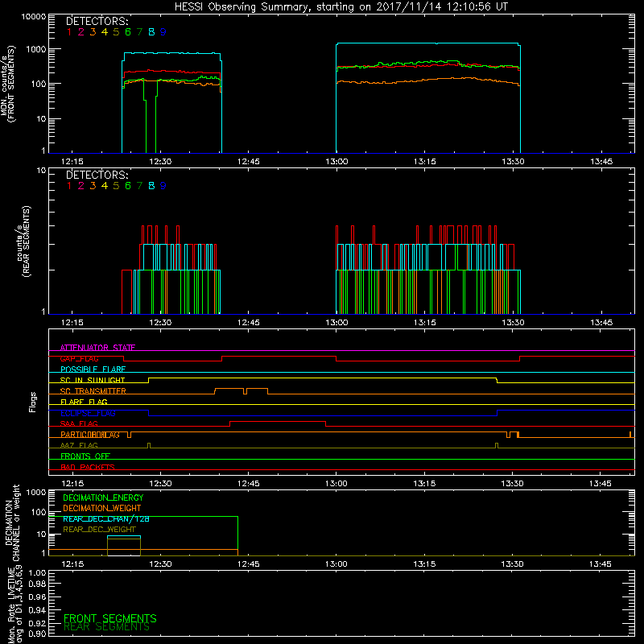Click the SAA_FLAG label
The height and width of the screenshot is (644, 644).
(x=79, y=423)
